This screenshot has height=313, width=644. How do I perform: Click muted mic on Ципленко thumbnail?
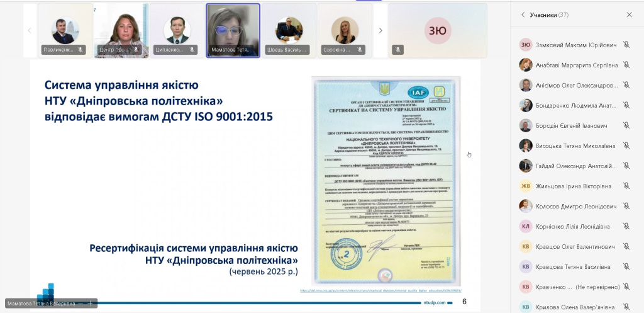[x=192, y=50]
